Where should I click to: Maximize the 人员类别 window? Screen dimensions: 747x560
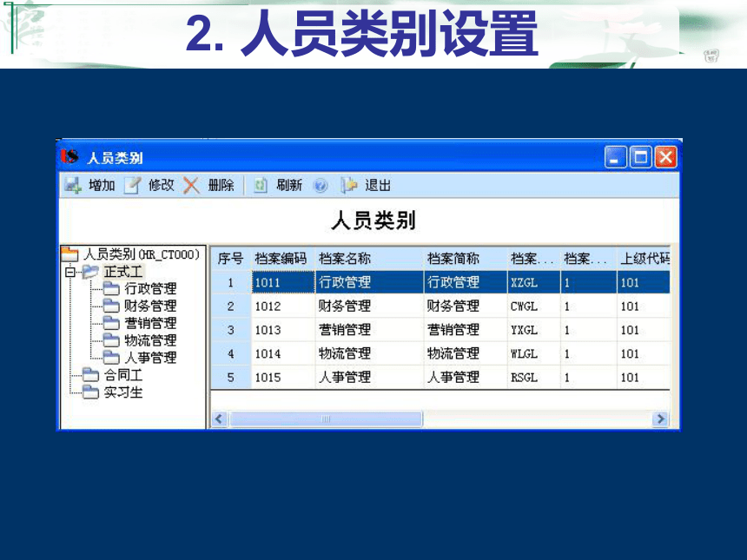[641, 157]
